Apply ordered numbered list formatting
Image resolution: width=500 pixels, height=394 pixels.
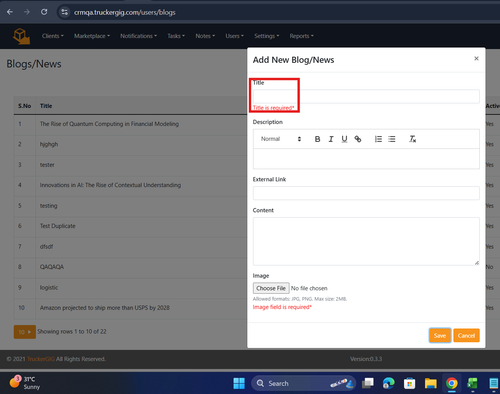coord(378,139)
